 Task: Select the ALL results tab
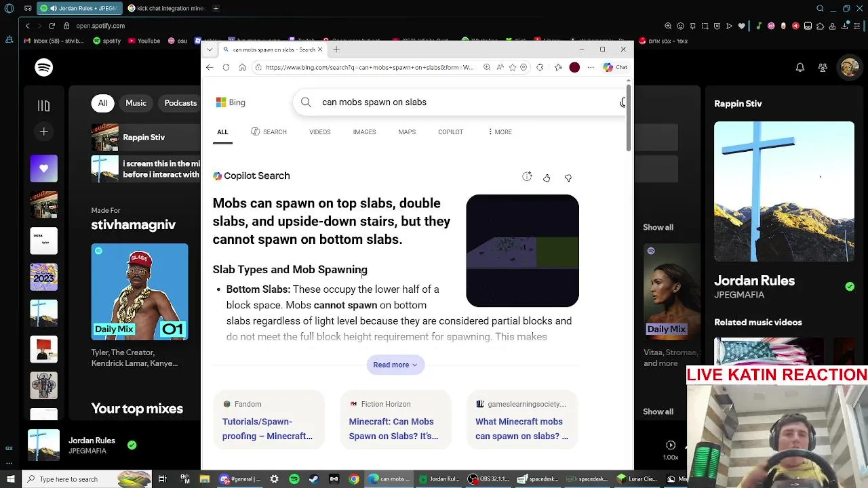(222, 131)
